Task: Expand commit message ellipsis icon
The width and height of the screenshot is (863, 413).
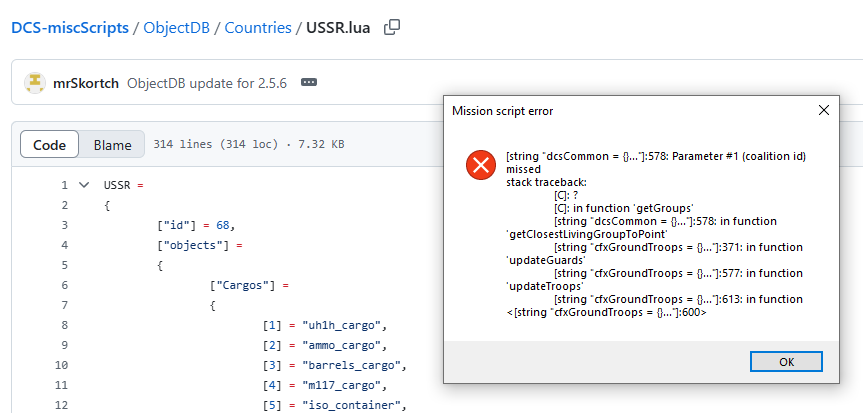Action: (x=309, y=83)
